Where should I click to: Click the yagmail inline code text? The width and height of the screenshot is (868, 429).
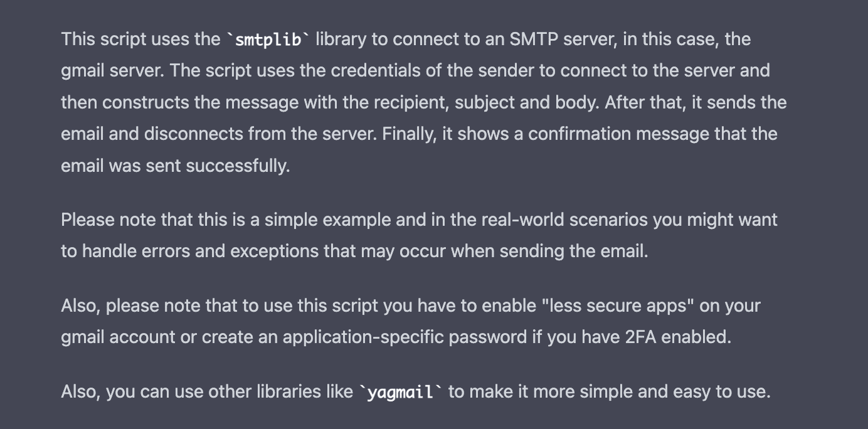click(x=400, y=393)
